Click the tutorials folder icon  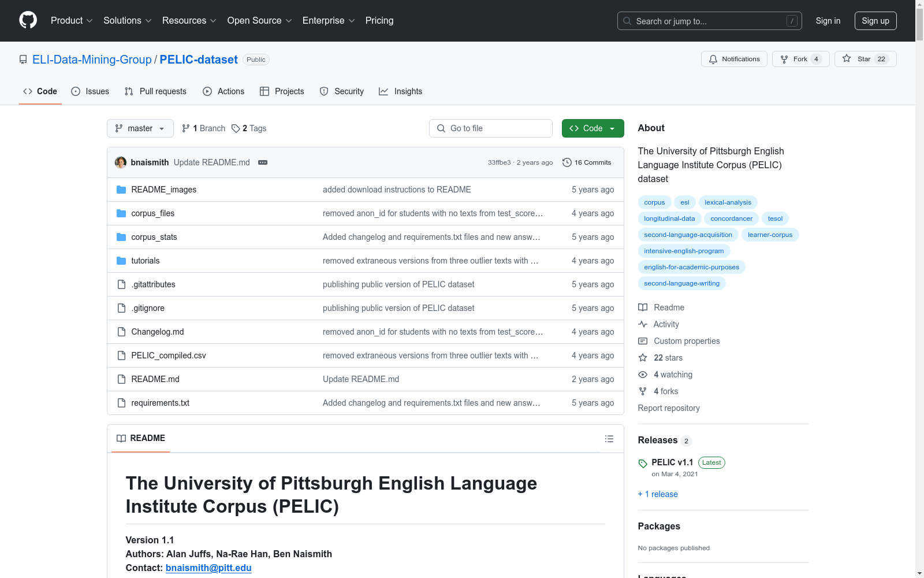point(121,261)
